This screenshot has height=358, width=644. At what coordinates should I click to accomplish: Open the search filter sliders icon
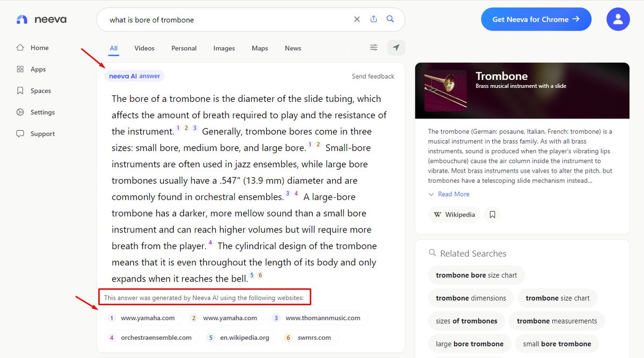374,48
